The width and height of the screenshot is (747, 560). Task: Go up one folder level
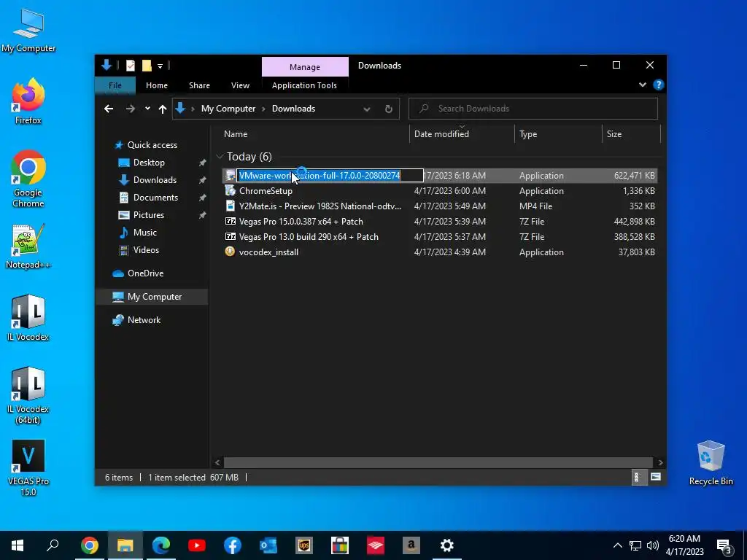(x=163, y=109)
